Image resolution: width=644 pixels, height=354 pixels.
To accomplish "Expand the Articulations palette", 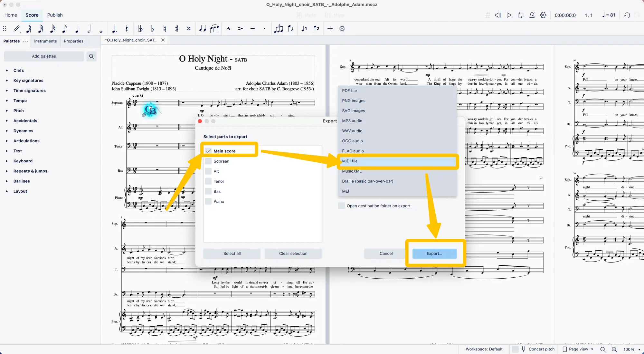I will coord(7,141).
